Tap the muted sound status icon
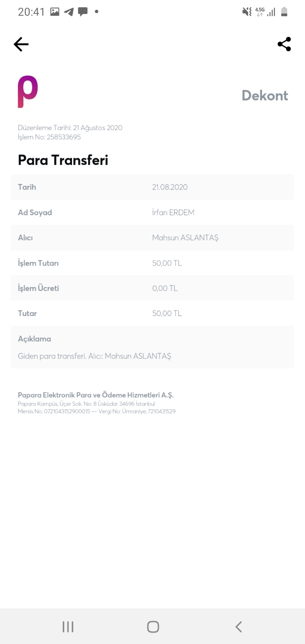Viewport: 305px width, 644px height. click(247, 12)
